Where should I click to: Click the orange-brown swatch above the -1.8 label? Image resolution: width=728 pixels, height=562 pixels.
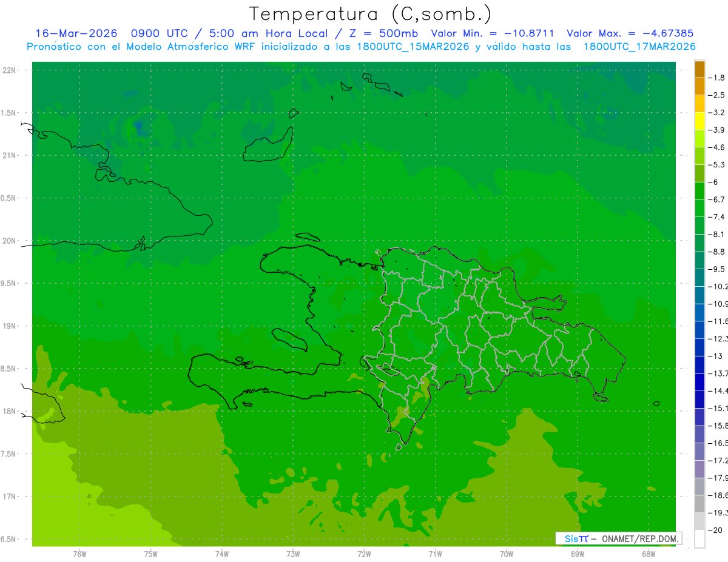tap(699, 69)
